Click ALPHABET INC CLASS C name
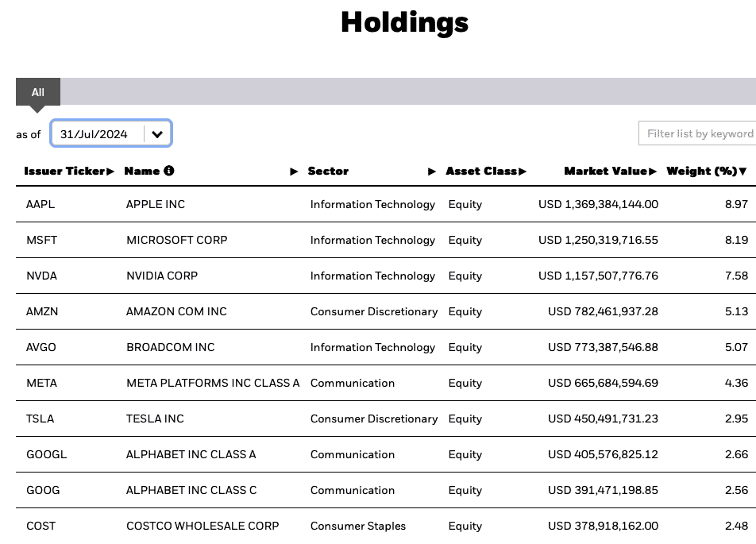This screenshot has width=756, height=544. coord(191,490)
